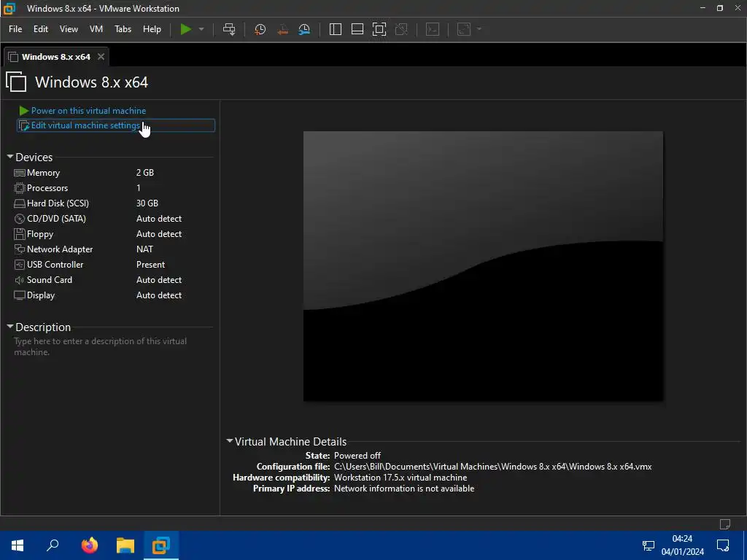Enter full screen mode icon

[379, 29]
